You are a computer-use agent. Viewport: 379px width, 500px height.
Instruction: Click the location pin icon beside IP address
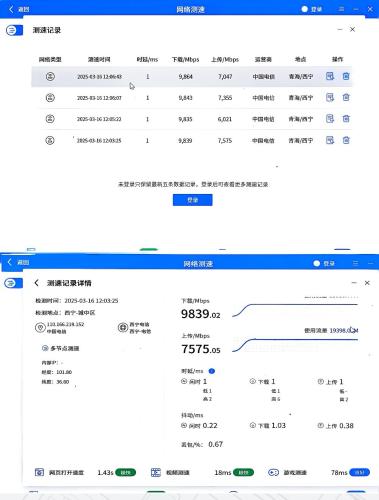coord(40,328)
